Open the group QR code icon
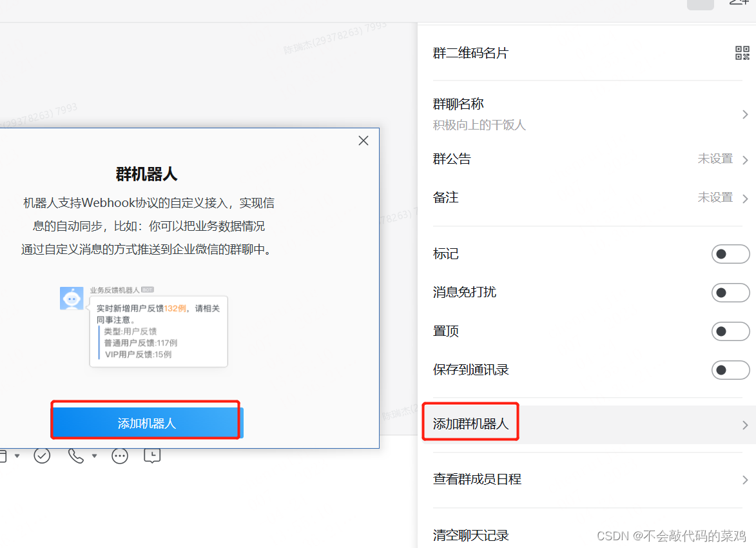The height and width of the screenshot is (548, 756). 742,53
